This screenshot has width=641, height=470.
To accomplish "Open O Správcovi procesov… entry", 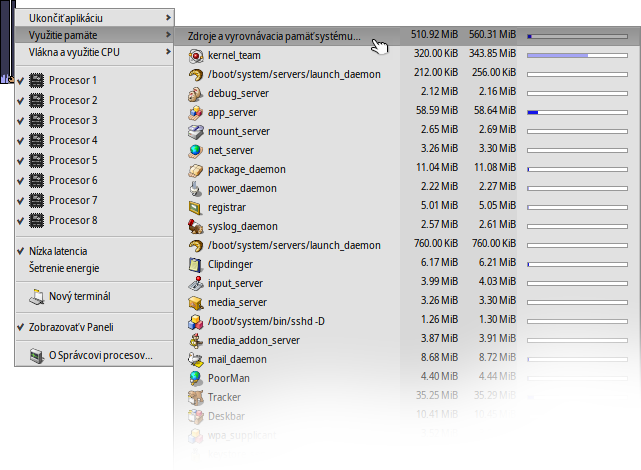I will click(94, 356).
